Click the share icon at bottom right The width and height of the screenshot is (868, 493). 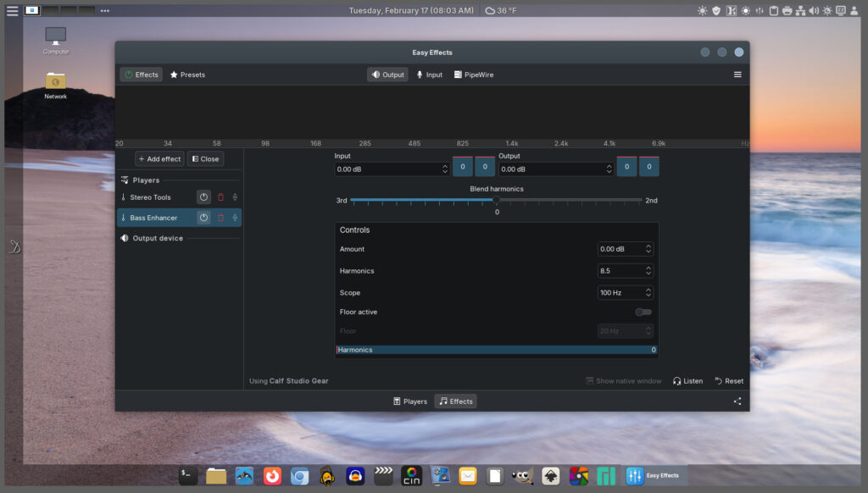tap(737, 402)
